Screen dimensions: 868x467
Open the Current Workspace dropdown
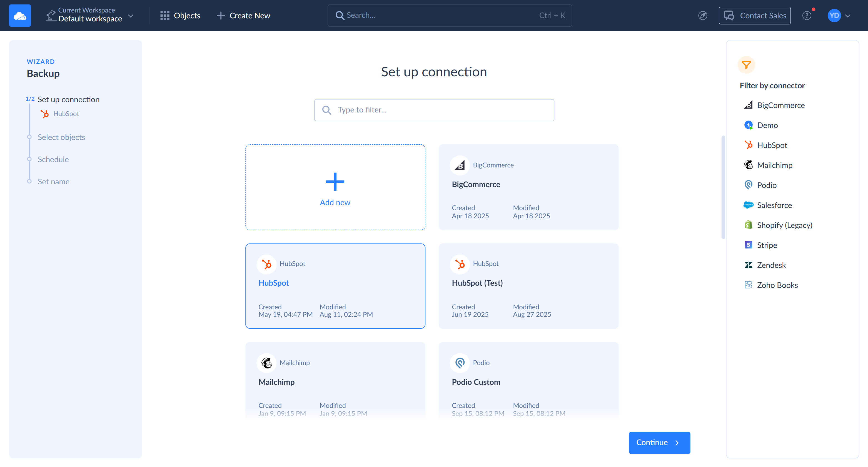point(90,16)
